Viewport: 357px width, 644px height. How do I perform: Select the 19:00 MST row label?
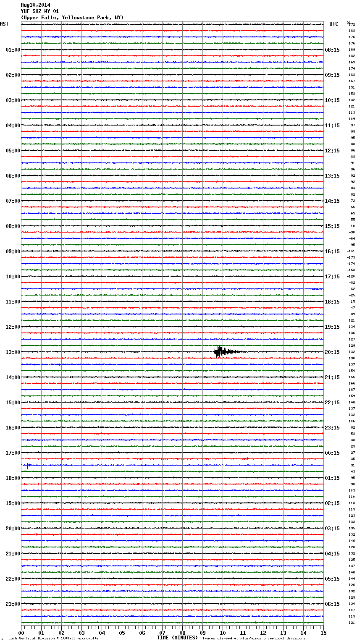13,503
